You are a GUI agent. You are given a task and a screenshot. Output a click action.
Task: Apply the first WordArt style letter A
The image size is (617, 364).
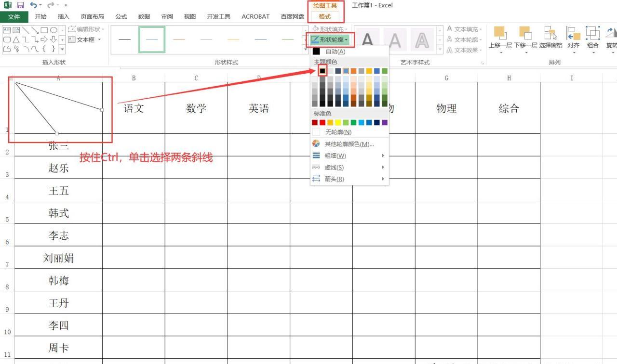click(x=367, y=40)
